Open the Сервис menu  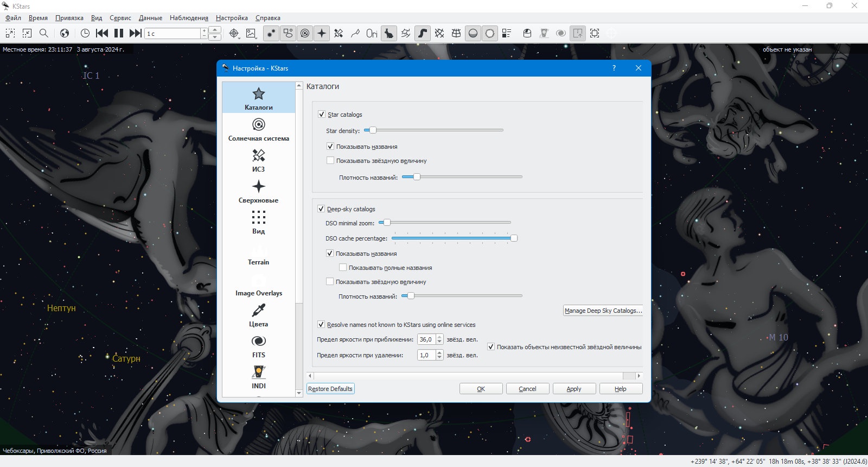[x=120, y=18]
